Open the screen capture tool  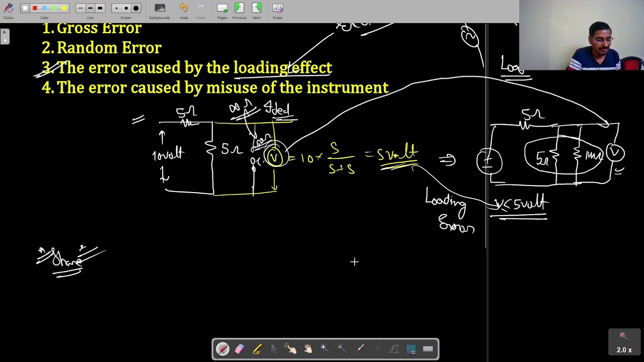click(411, 349)
